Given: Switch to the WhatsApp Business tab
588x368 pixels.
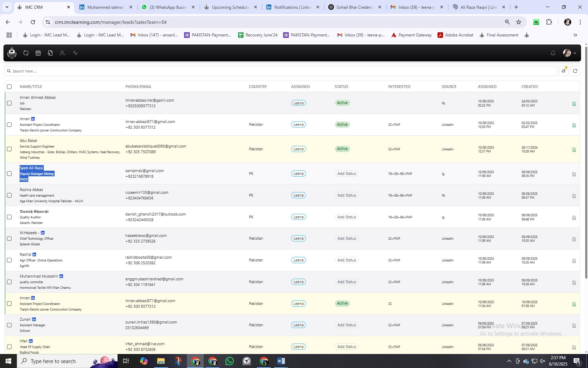Looking at the screenshot, I should click(168, 7).
